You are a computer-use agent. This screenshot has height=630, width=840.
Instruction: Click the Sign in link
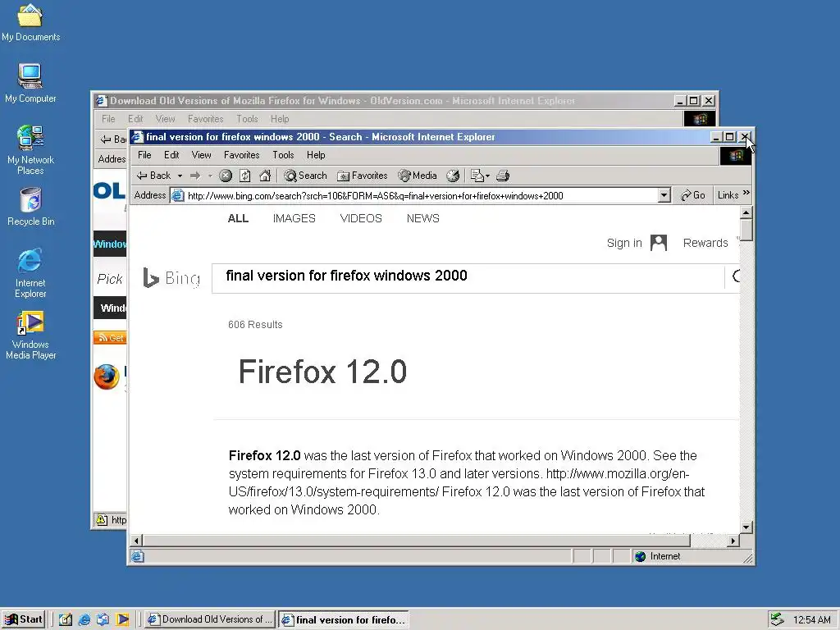pyautogui.click(x=624, y=243)
